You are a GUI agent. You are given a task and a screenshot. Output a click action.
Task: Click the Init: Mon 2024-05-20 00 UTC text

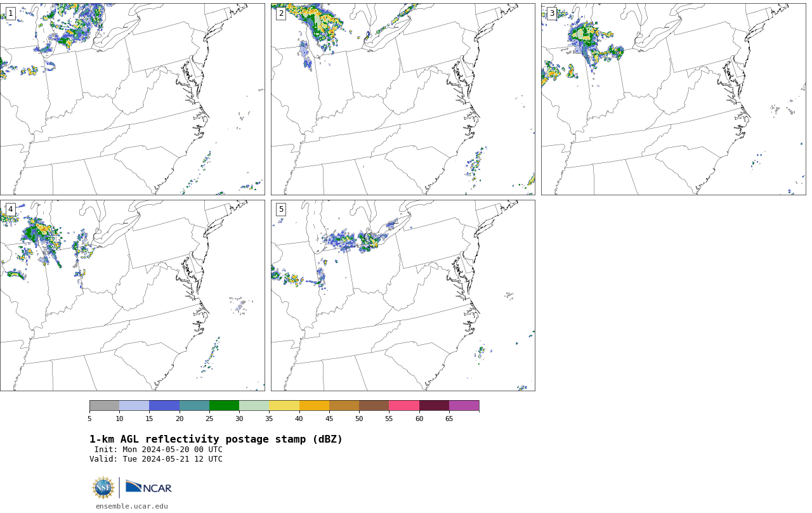(x=159, y=450)
